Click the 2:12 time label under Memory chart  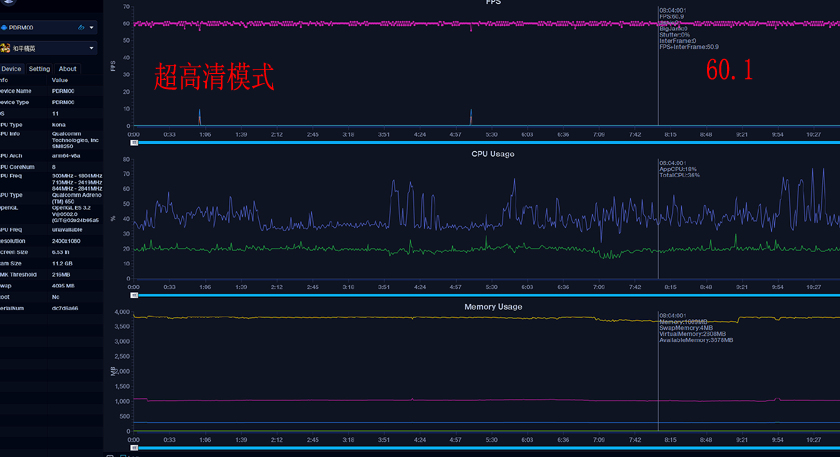[277, 440]
